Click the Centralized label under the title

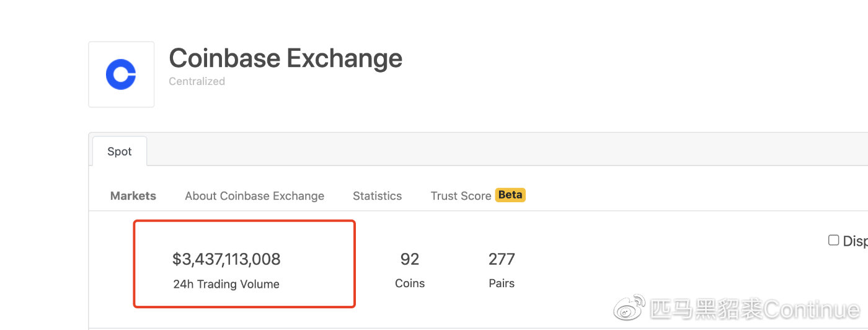197,81
